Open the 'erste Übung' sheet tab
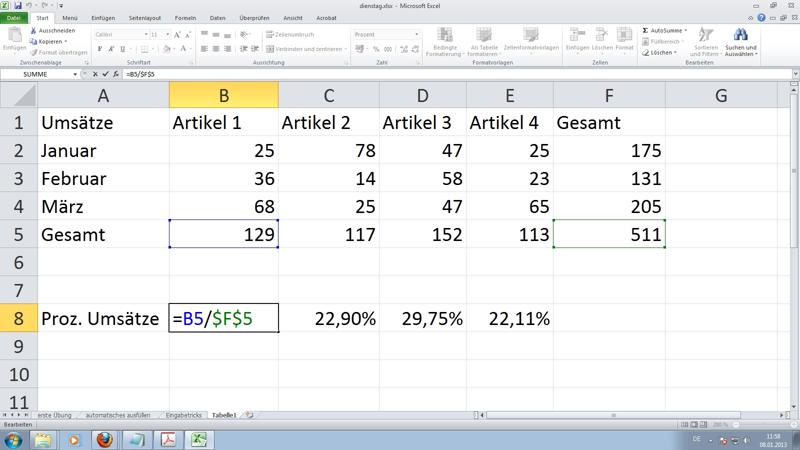Viewport: 800px width, 450px height. 55,415
